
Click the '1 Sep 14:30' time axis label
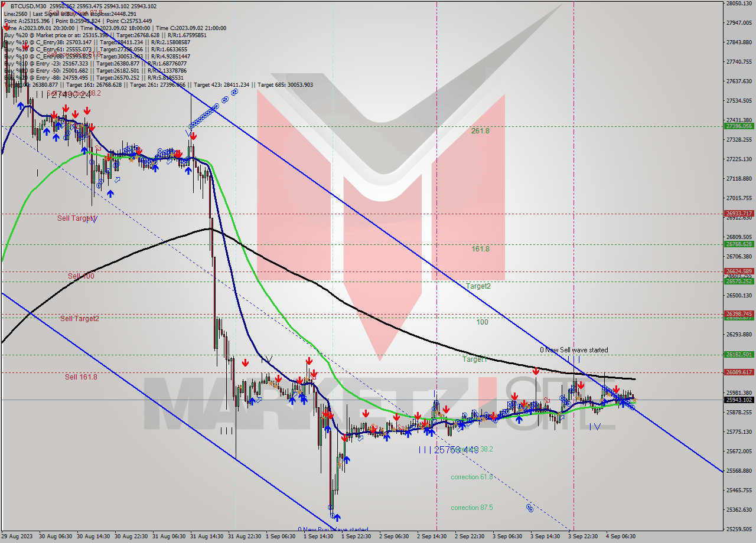point(319,537)
